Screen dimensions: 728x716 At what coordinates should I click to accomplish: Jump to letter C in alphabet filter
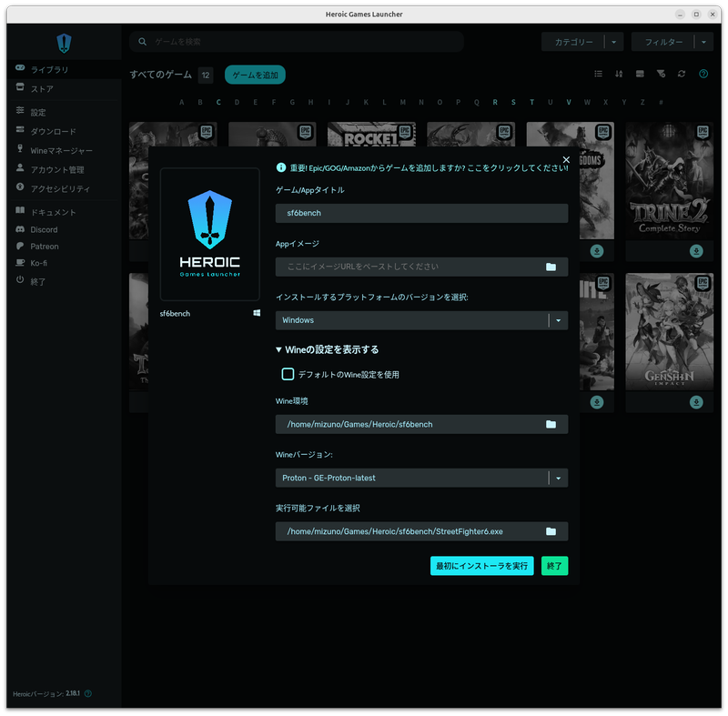(218, 102)
